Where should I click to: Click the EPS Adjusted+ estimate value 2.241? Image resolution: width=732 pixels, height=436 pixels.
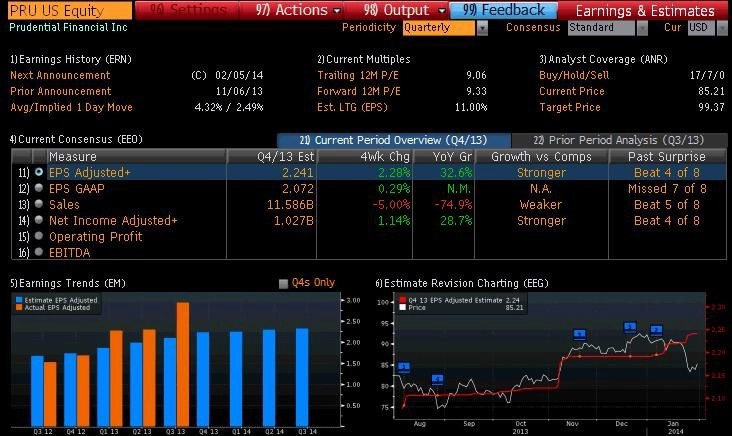(x=297, y=173)
